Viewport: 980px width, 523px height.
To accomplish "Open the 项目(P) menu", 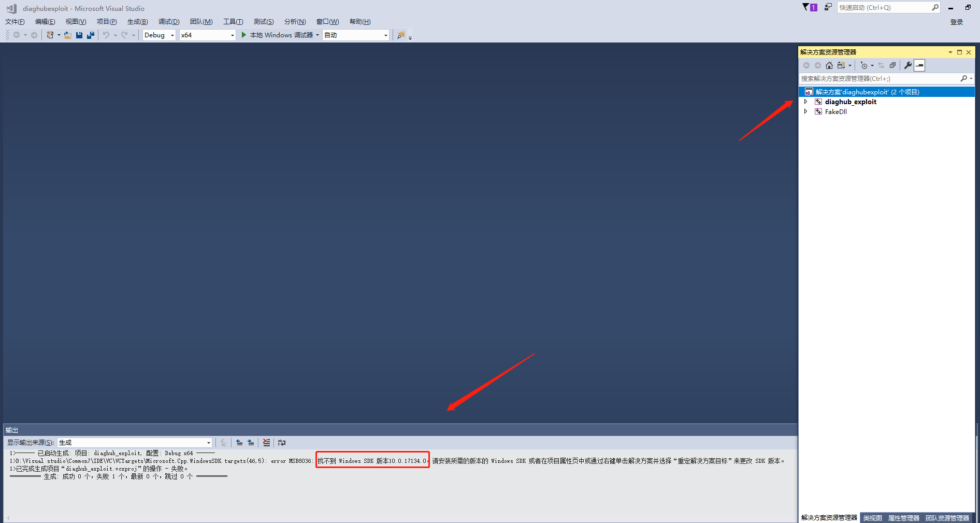I will (107, 21).
